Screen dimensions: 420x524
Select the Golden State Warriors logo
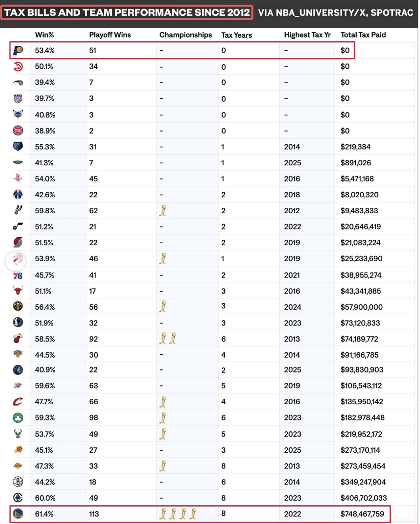tap(18, 514)
